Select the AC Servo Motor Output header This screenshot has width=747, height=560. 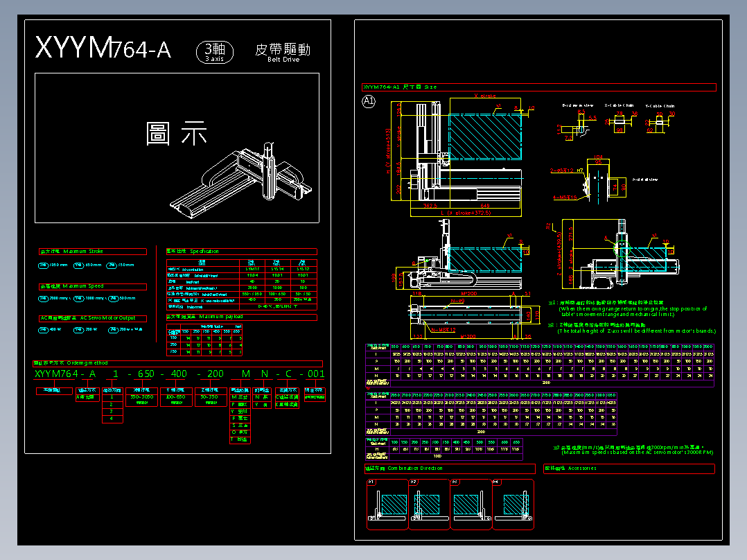(93, 318)
